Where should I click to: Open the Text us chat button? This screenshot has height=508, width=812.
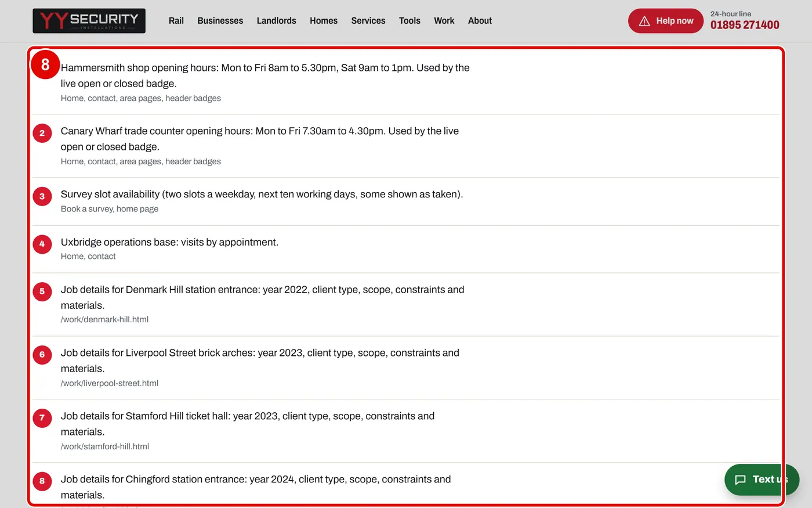click(x=762, y=480)
